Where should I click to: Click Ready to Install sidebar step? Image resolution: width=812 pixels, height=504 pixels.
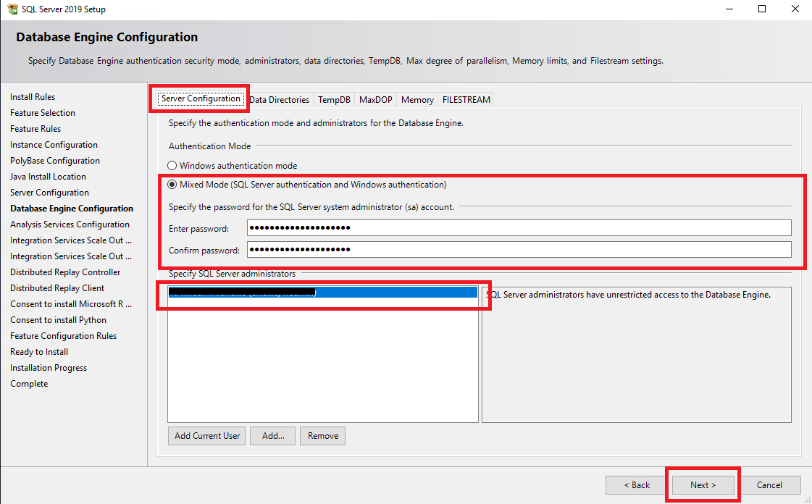pyautogui.click(x=39, y=352)
